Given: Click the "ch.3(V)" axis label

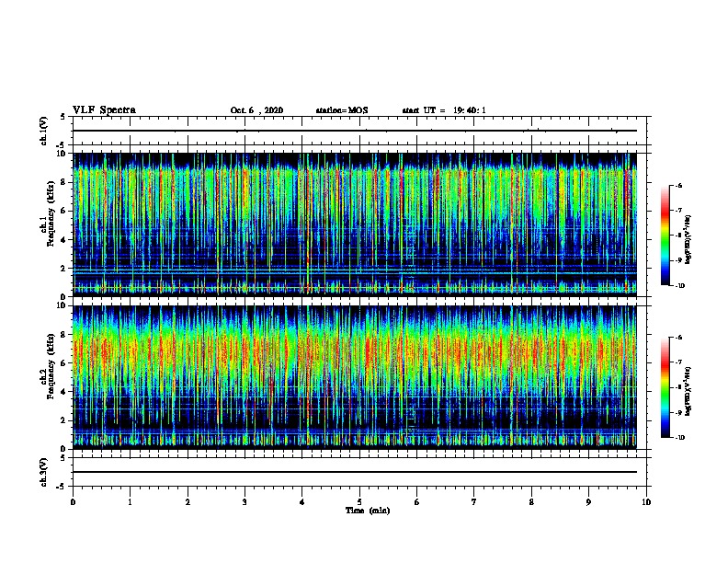Looking at the screenshot, I should point(44,473).
